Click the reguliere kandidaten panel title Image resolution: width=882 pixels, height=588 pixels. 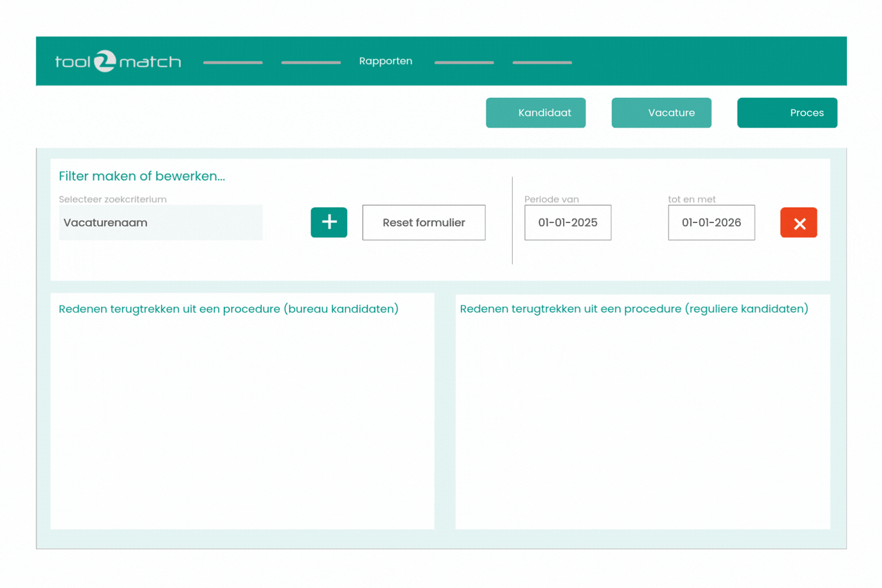(x=633, y=309)
